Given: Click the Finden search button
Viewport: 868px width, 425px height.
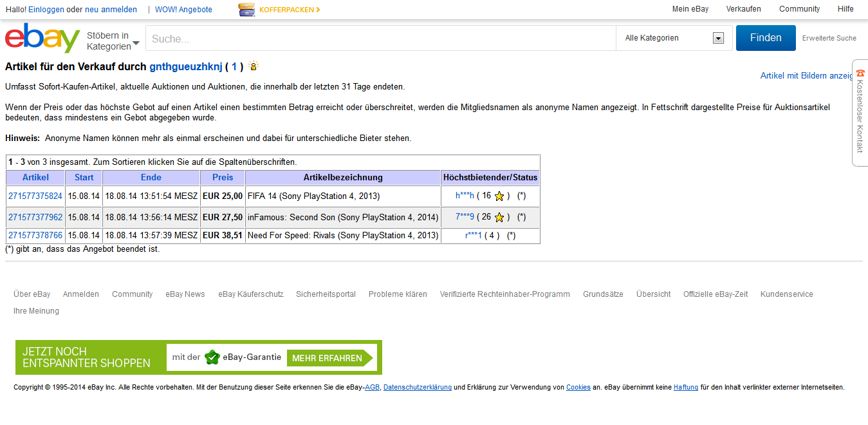Looking at the screenshot, I should click(766, 38).
